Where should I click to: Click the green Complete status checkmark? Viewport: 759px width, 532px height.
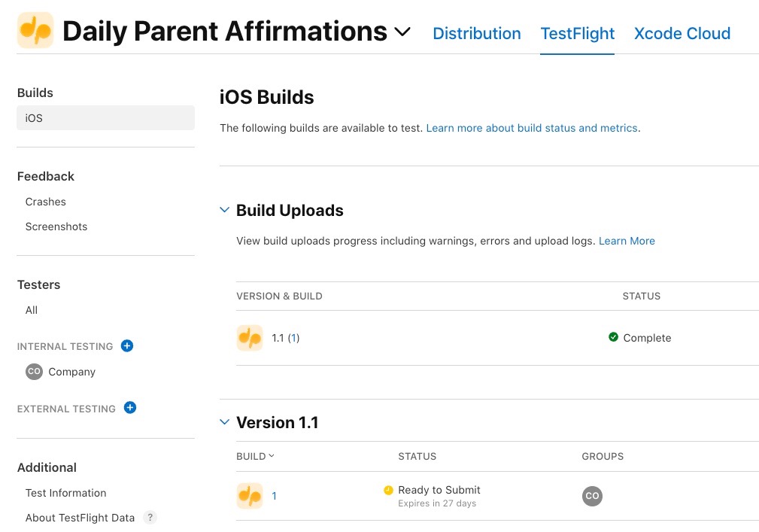(613, 338)
